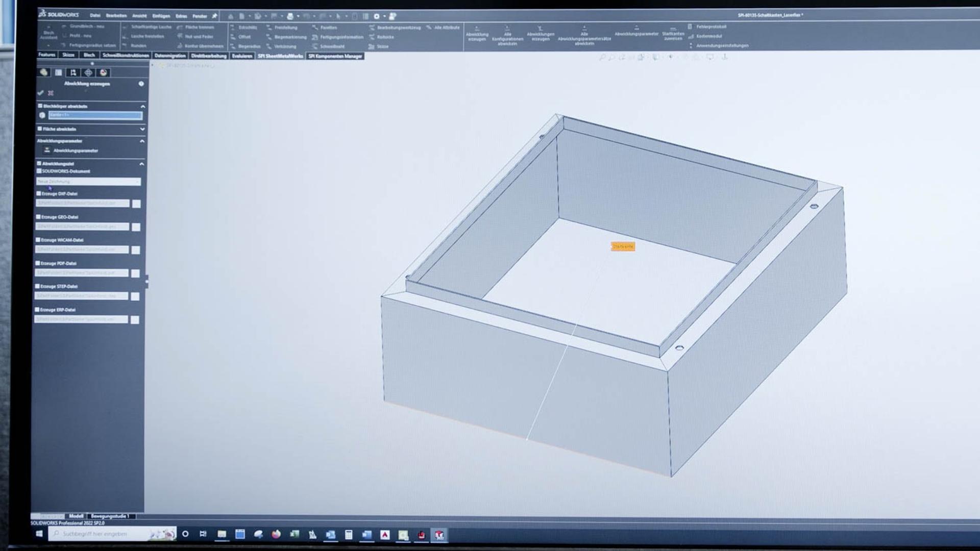Switch to SPI Komponenten Manager tab

pos(335,56)
